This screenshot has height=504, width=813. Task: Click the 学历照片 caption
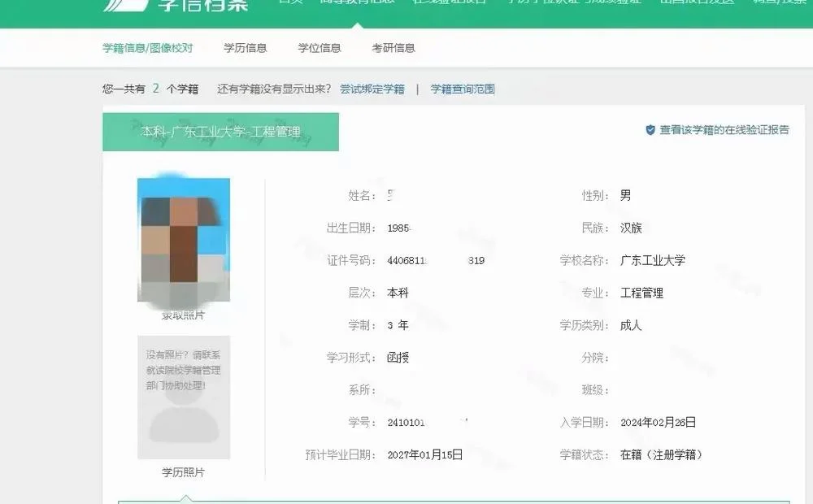[184, 472]
